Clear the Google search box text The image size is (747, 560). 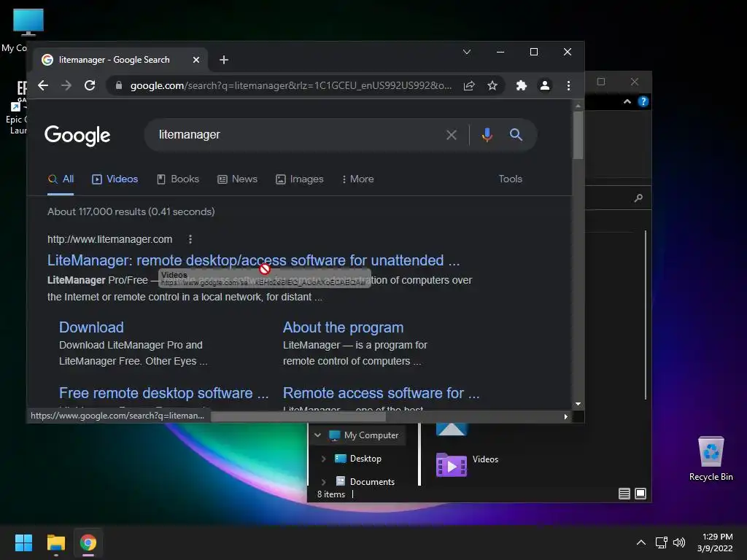click(x=451, y=135)
